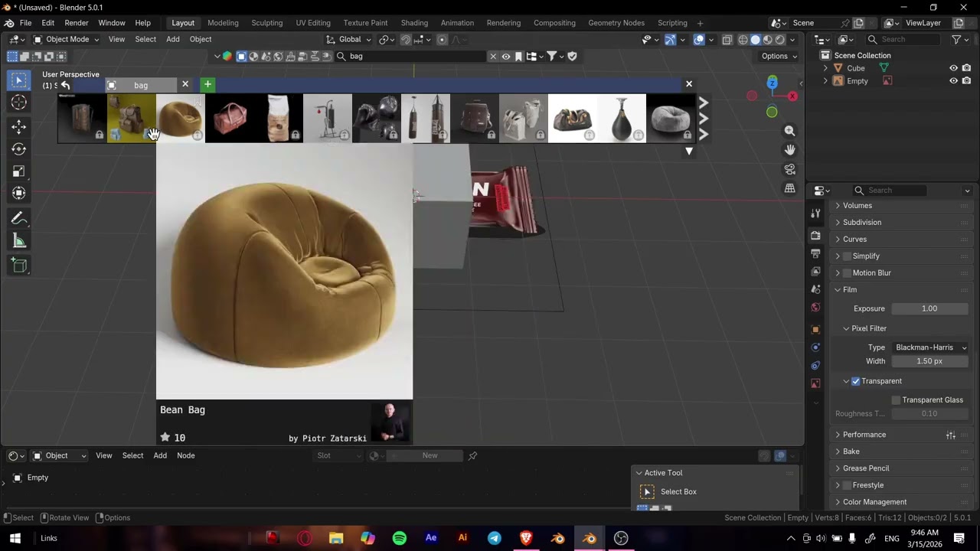Click the asset search back arrow
The width and height of the screenshot is (980, 551).
click(x=65, y=85)
